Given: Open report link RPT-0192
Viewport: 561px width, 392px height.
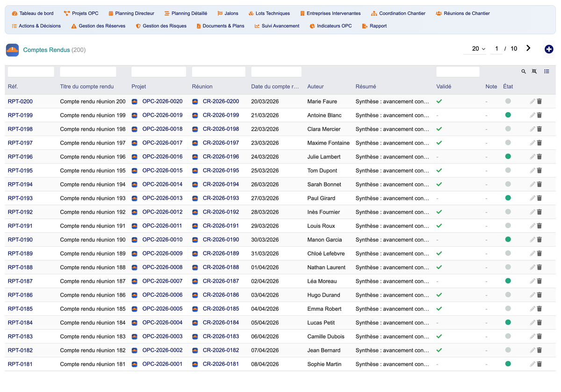Looking at the screenshot, I should 20,212.
